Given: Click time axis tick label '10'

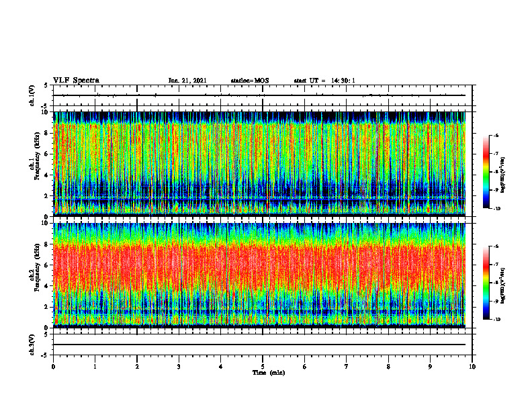Looking at the screenshot, I should point(472,367).
